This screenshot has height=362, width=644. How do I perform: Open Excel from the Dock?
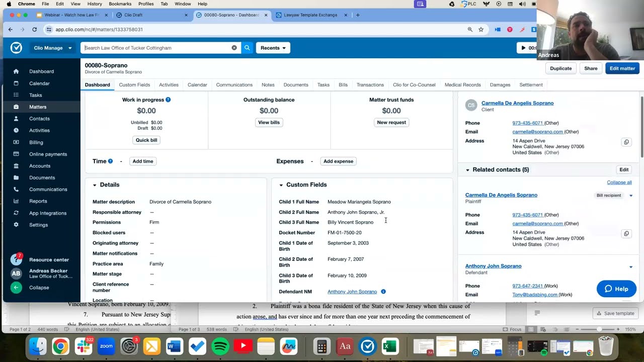pyautogui.click(x=390, y=346)
